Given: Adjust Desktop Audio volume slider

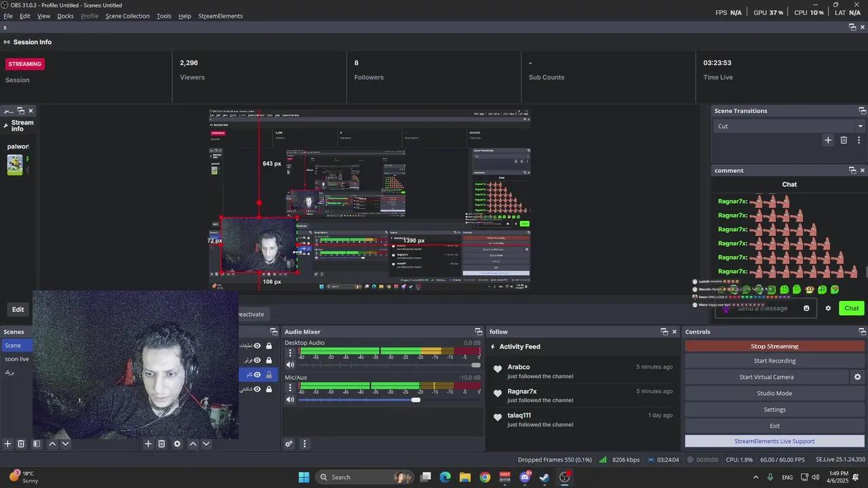Looking at the screenshot, I should click(390, 365).
